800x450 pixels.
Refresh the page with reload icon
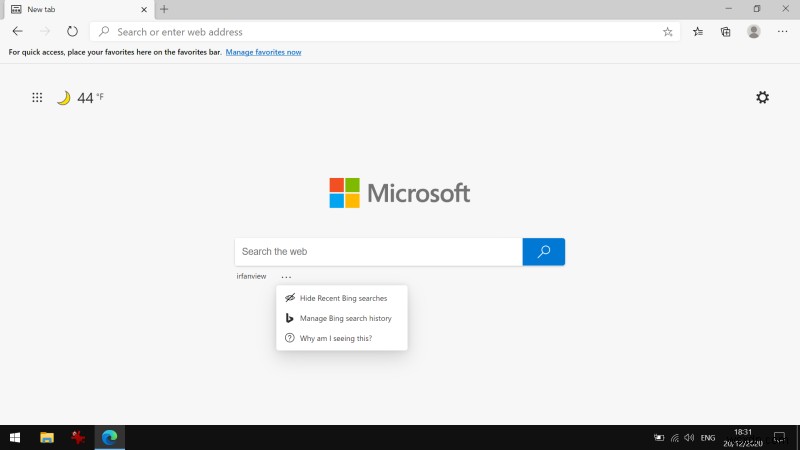point(72,32)
